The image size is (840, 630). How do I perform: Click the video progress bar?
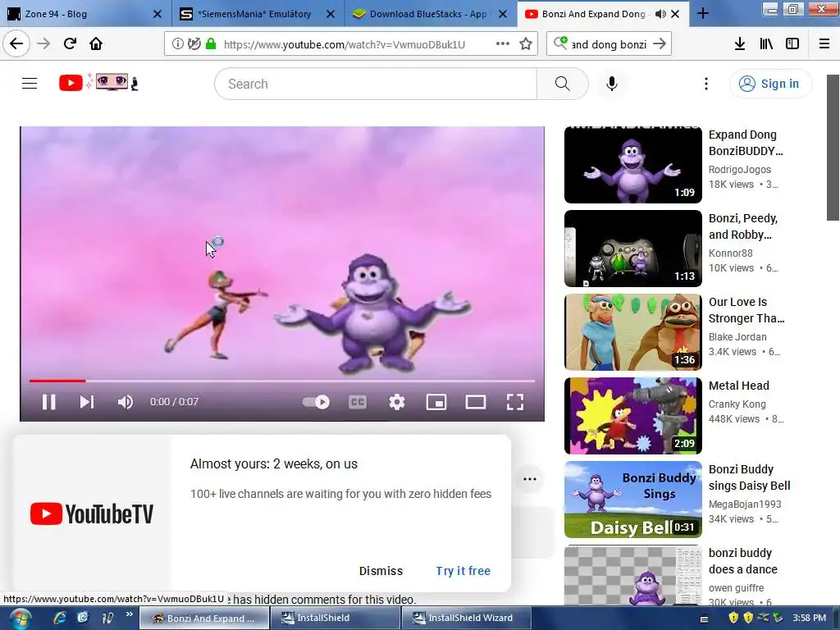tap(282, 381)
